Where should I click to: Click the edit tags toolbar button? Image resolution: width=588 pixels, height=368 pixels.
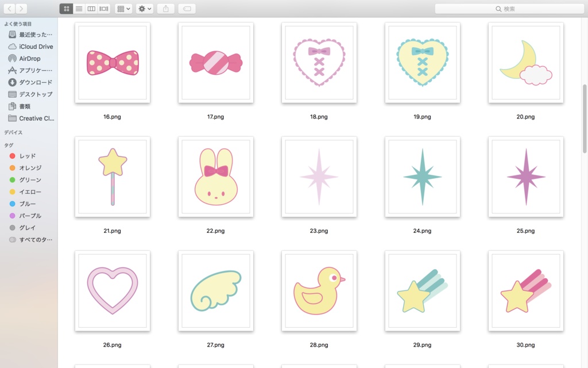tap(187, 9)
